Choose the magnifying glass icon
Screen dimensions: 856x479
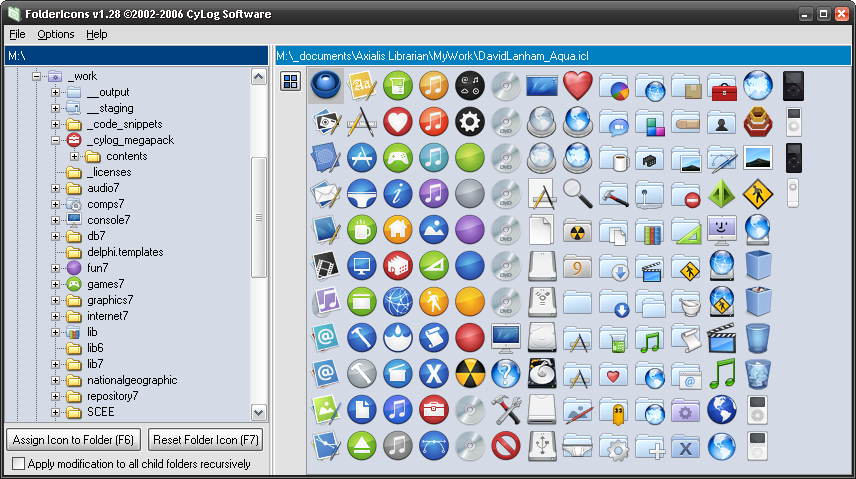coord(578,193)
